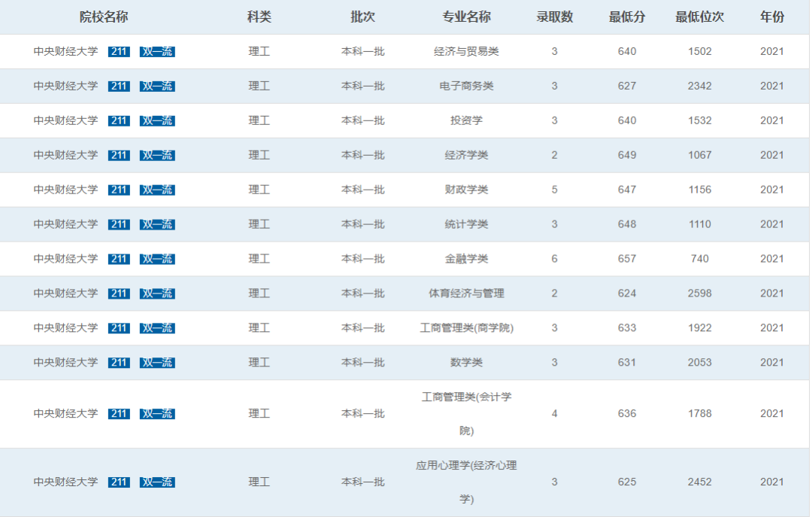Click the 院校名称 column header
The height and width of the screenshot is (517, 812).
104,17
